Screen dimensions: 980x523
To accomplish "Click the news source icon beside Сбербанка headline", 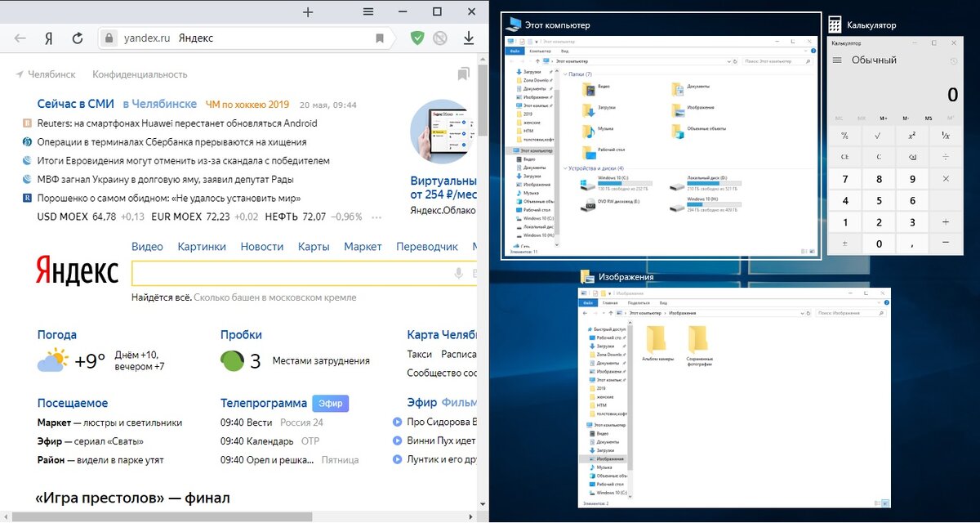I will [28, 142].
